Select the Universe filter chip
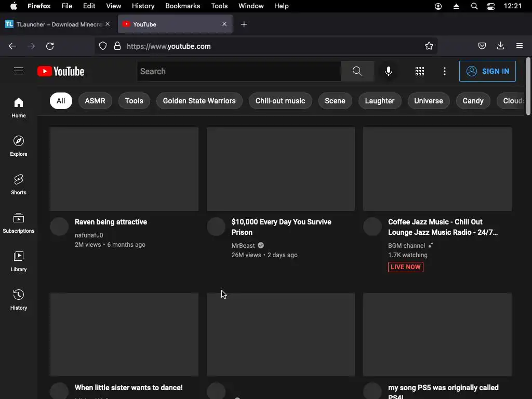Image resolution: width=532 pixels, height=399 pixels. (429, 101)
